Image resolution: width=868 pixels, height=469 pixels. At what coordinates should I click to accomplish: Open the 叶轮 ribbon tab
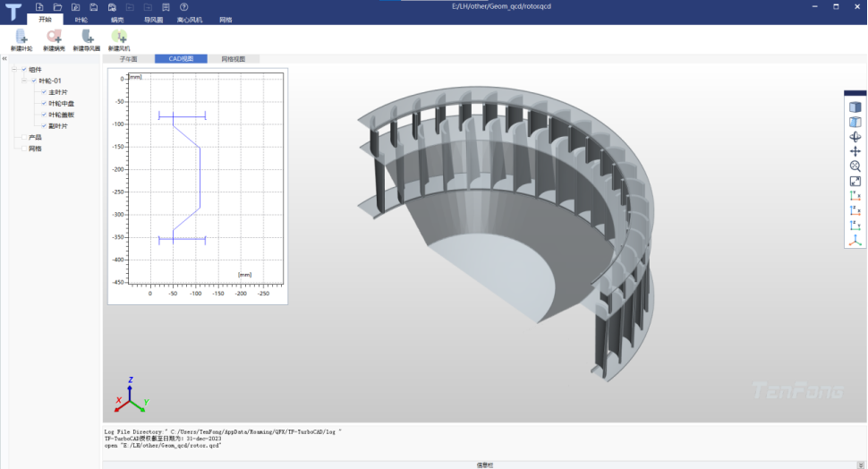[x=81, y=20]
